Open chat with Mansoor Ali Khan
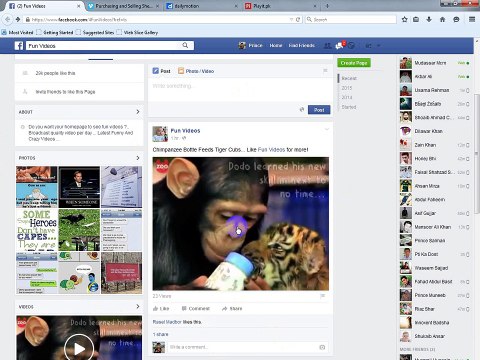Viewport: 480px width, 360px height. 435,227
